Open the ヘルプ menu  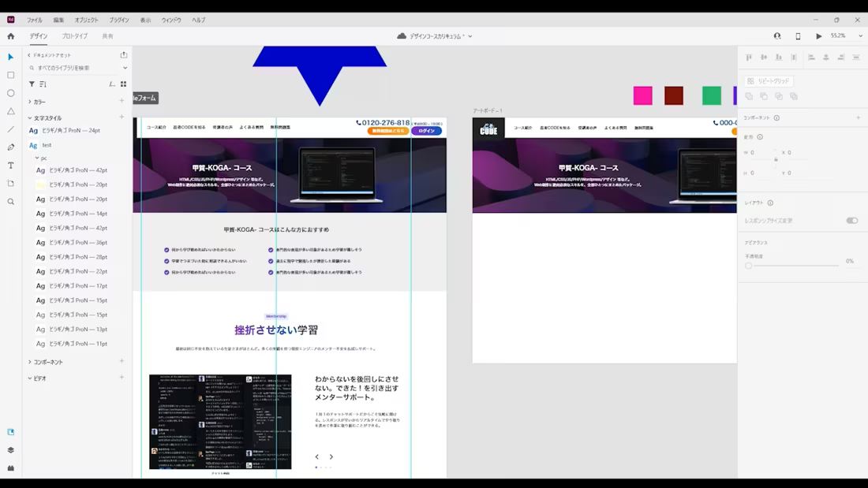[199, 20]
